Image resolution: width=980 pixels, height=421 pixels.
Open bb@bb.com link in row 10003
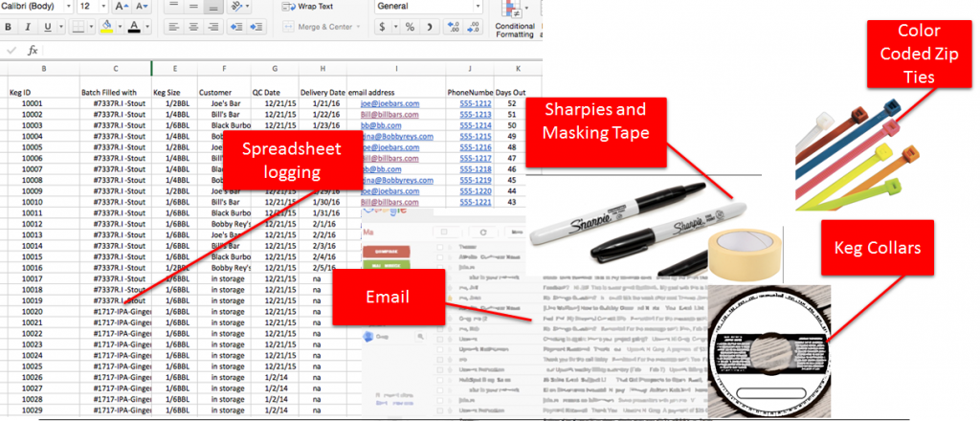(x=380, y=125)
